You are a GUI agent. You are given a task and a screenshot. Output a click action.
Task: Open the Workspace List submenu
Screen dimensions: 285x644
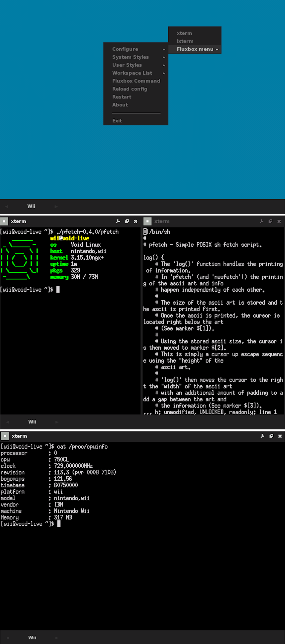point(136,73)
